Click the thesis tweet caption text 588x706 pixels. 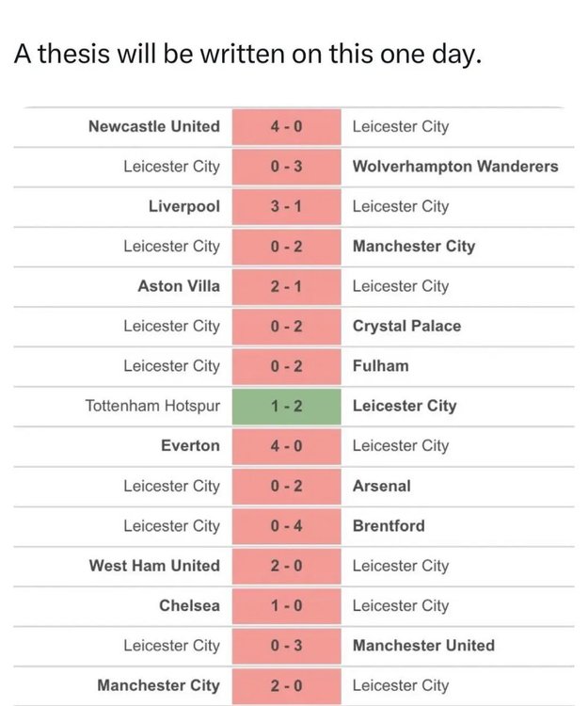(x=247, y=54)
